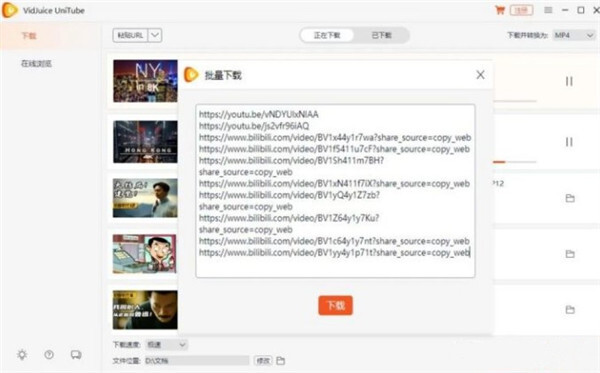Screen dimensions: 600x373
Task: Open settings gear icon in sidebar
Action: point(22,355)
